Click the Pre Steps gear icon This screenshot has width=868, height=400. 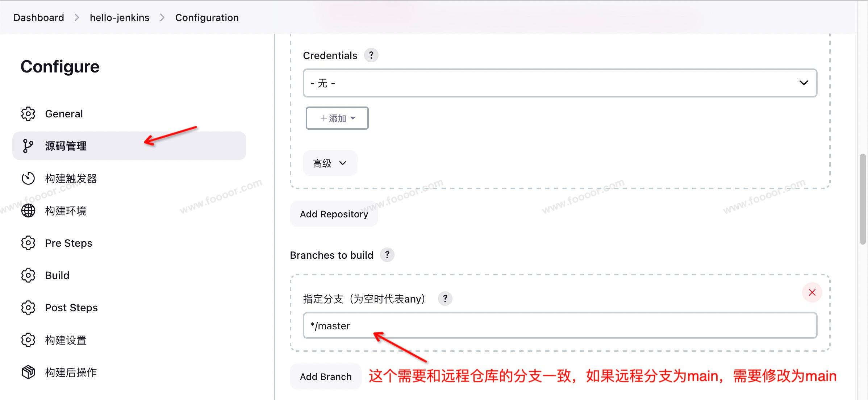28,243
